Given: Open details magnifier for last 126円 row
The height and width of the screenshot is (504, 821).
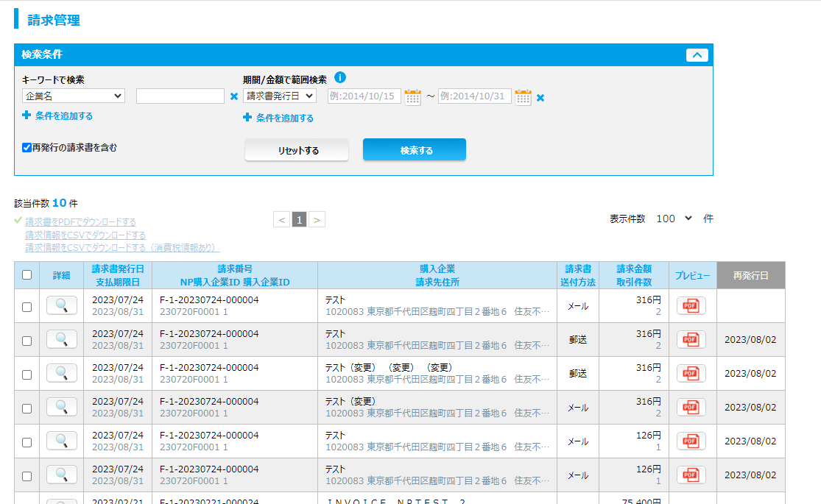Looking at the screenshot, I should [x=61, y=475].
